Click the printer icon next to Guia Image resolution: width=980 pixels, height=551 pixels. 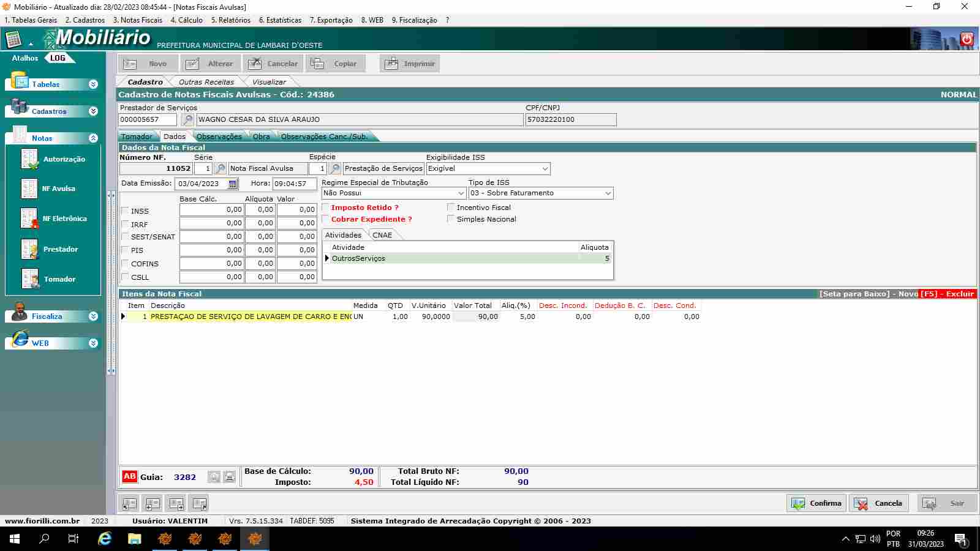tap(229, 477)
